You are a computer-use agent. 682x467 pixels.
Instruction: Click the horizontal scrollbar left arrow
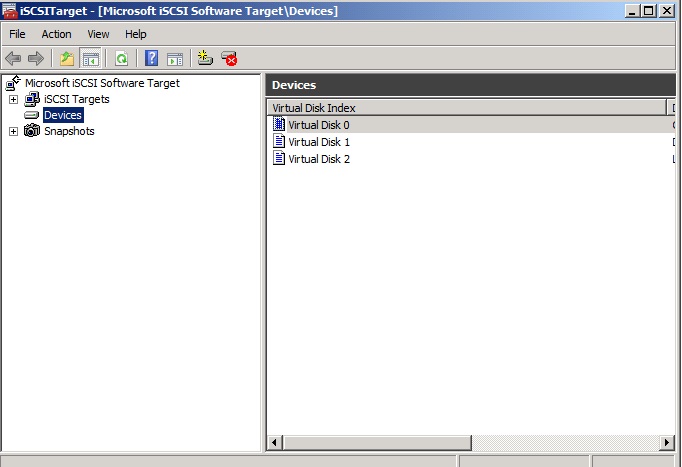[274, 443]
